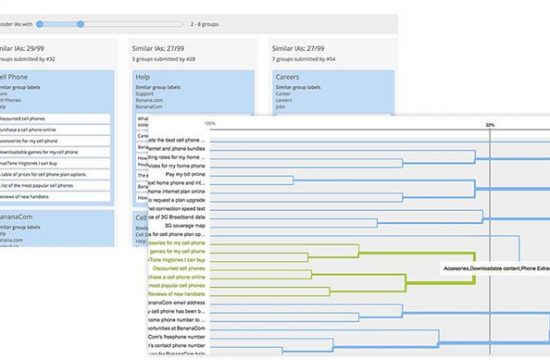Open the Help group header

pos(142,77)
